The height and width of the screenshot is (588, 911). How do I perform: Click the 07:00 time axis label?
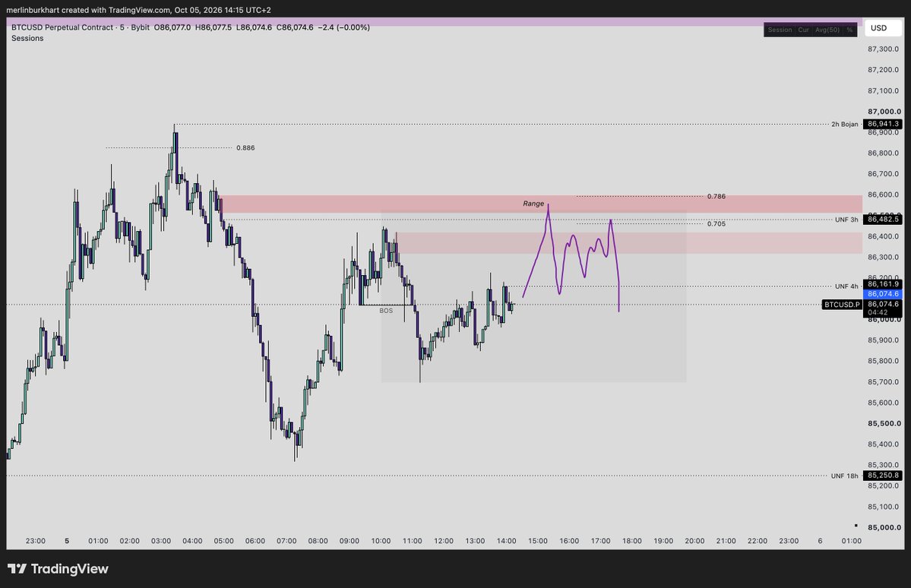click(286, 541)
